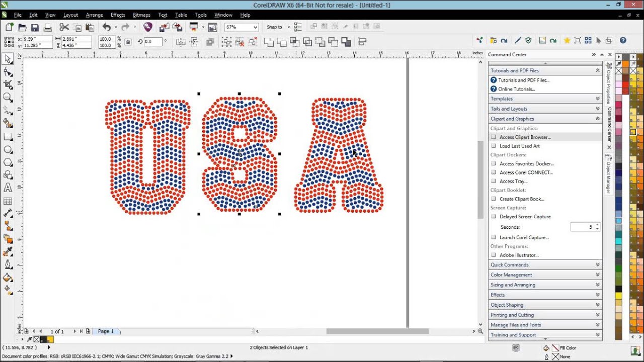
Task: Check the Load Last Used Art box
Action: click(x=494, y=146)
